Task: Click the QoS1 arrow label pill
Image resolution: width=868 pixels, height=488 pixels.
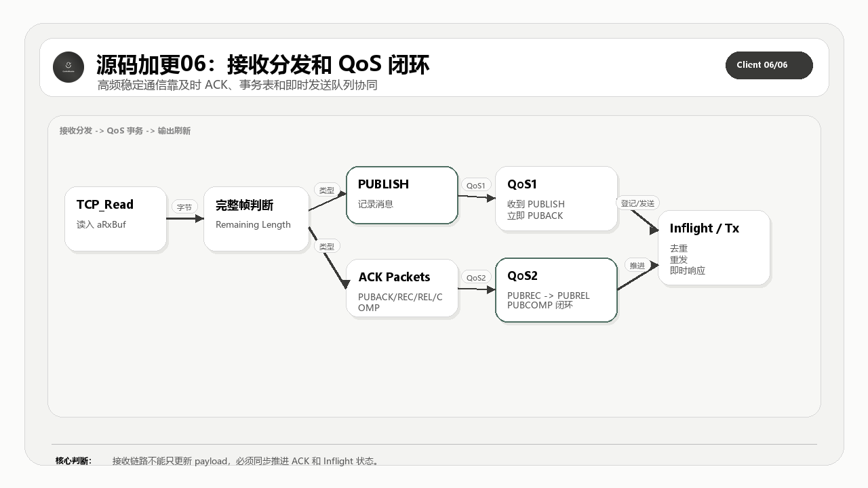Action: tap(476, 186)
